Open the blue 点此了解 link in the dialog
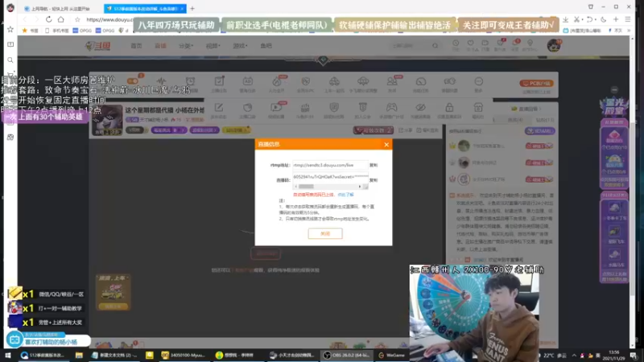 345,195
